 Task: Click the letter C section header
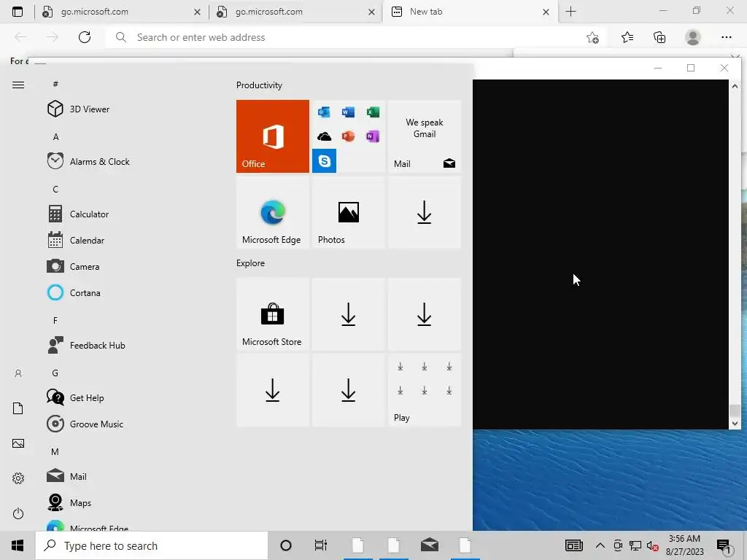tap(55, 189)
